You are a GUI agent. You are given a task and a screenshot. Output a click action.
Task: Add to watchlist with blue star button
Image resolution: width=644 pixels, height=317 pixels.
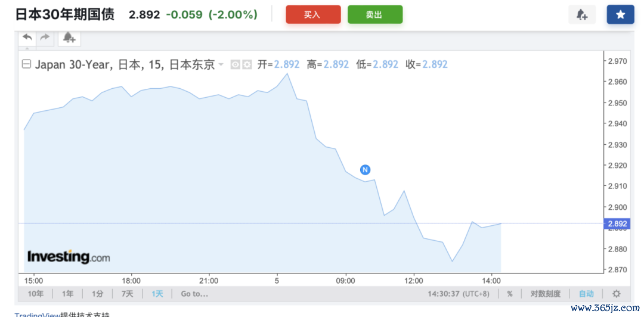[620, 15]
